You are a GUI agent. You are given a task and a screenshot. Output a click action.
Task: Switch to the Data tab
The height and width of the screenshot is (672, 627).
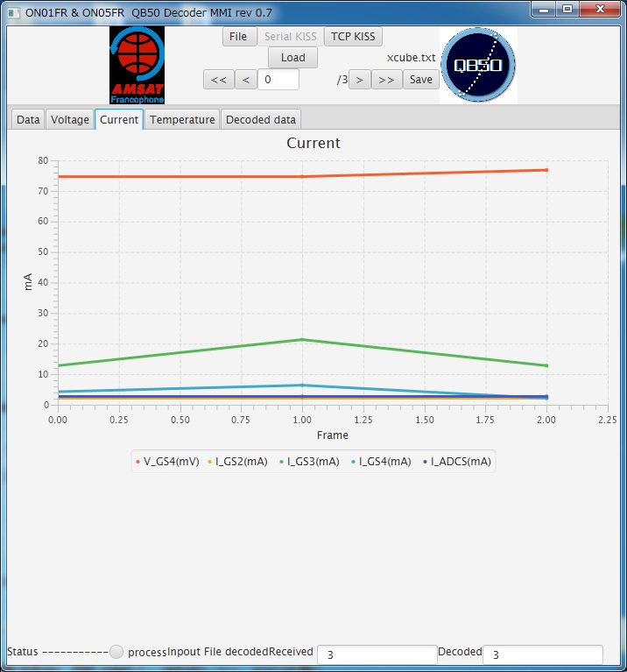click(28, 119)
